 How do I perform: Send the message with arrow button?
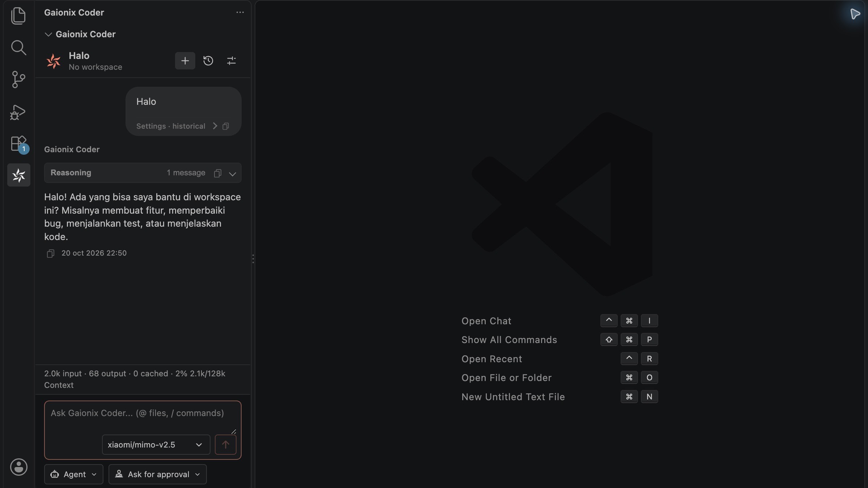click(x=226, y=445)
